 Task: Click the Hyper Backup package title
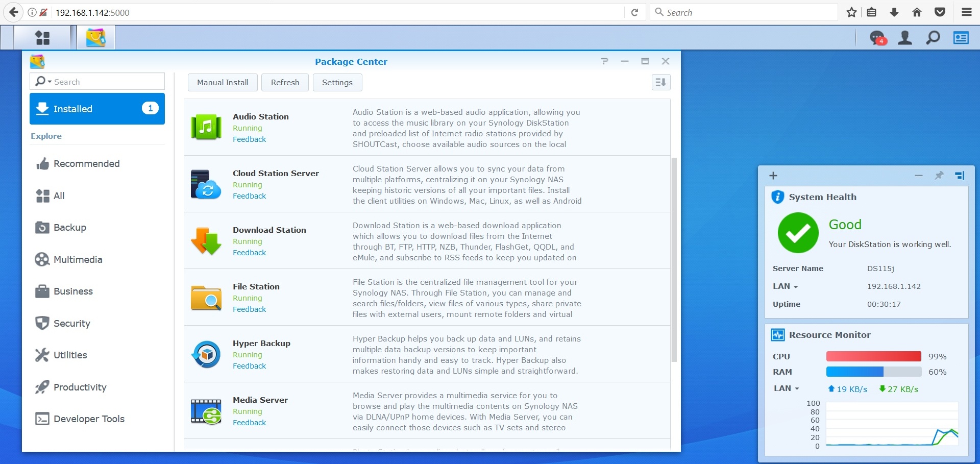tap(261, 344)
